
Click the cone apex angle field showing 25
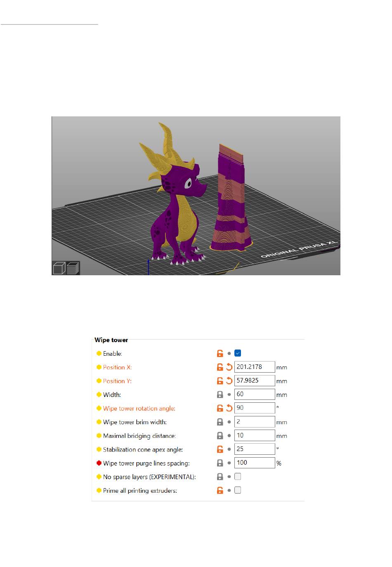[x=255, y=449]
